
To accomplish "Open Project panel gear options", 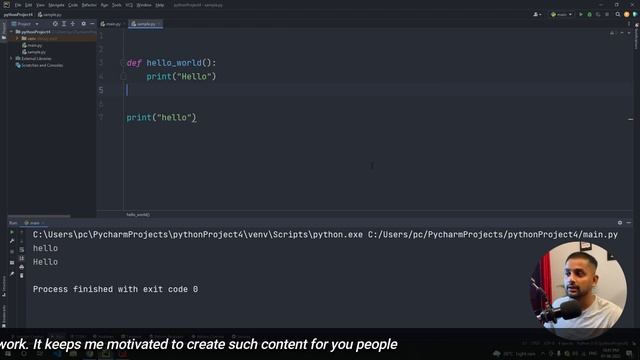I will (83, 24).
